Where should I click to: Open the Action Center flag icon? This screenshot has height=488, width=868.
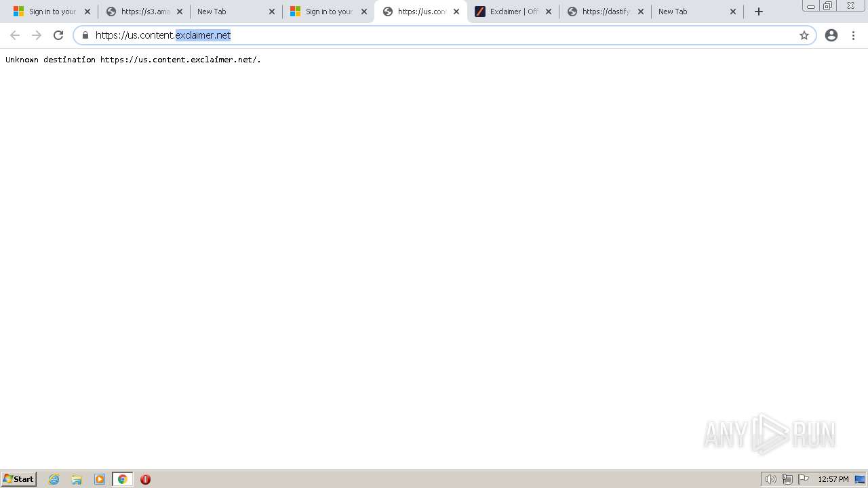coord(804,479)
